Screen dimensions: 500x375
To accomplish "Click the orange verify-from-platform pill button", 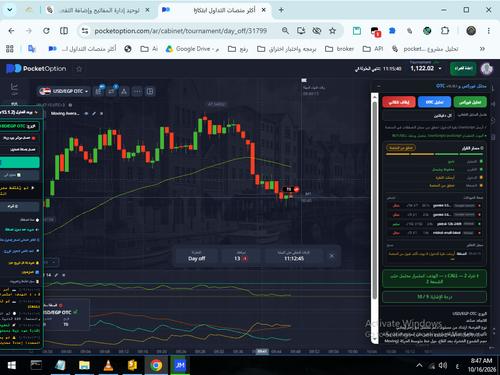I will 401,148.
